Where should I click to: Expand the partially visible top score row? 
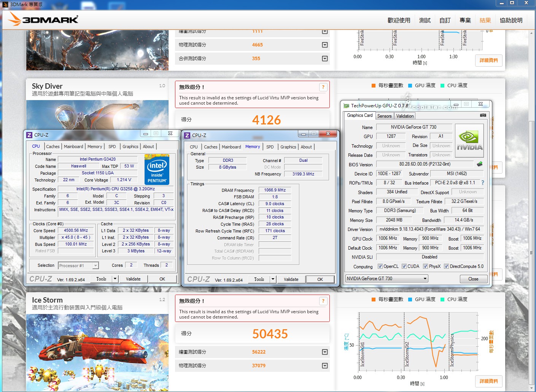(325, 32)
